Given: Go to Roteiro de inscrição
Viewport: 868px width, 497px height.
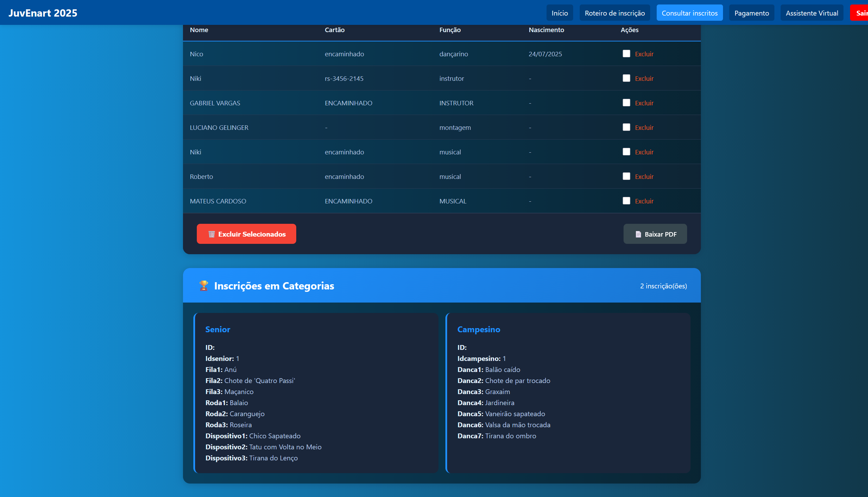Looking at the screenshot, I should click(x=615, y=13).
